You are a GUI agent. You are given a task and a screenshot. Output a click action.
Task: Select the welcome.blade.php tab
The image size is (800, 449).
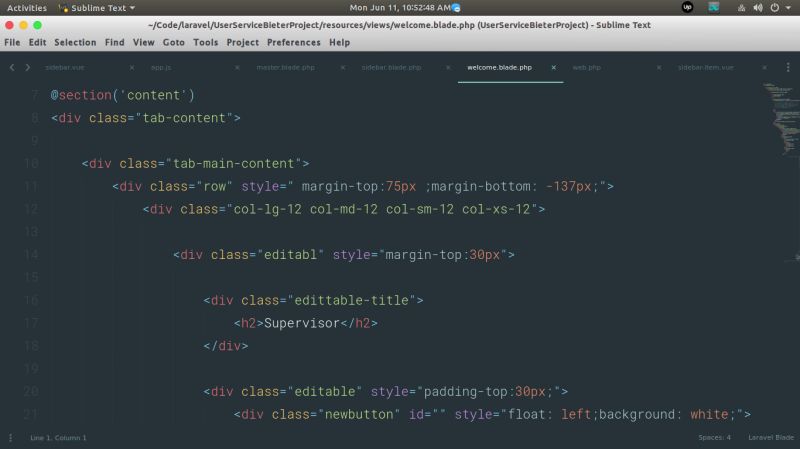[499, 67]
